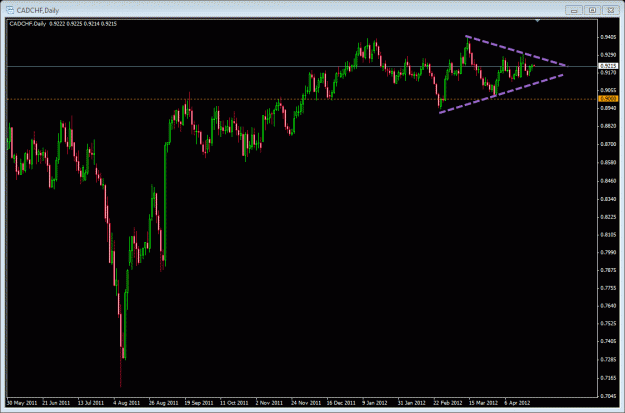Viewport: 625px width, 413px height.
Task: Click the 0.7525 price scale label
Action: (608, 324)
